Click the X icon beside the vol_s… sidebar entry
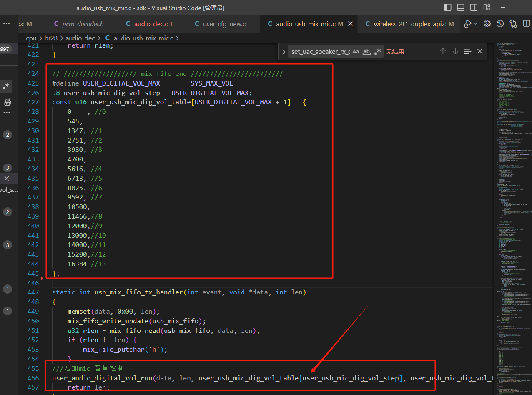The width and height of the screenshot is (532, 395). [x=6, y=178]
